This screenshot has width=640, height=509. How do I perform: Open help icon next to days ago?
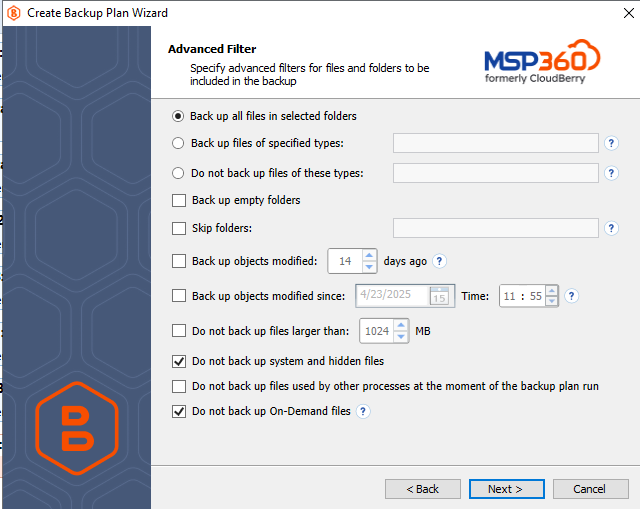439,261
